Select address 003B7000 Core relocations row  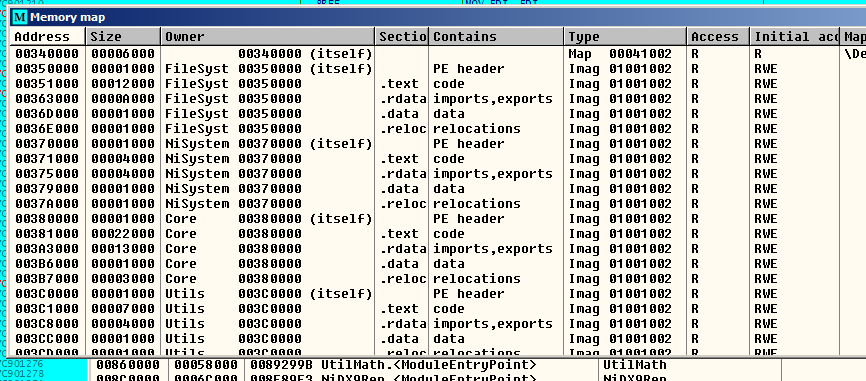438,278
